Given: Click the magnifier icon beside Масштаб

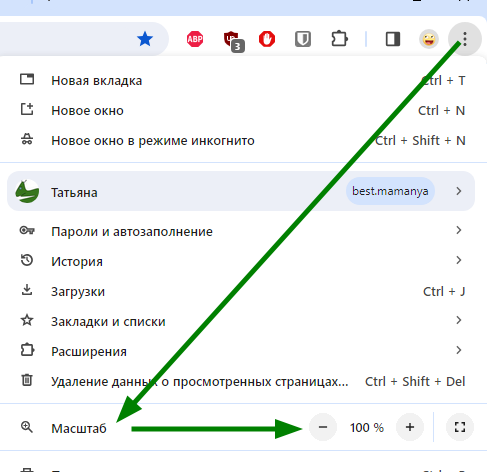Looking at the screenshot, I should tap(27, 427).
